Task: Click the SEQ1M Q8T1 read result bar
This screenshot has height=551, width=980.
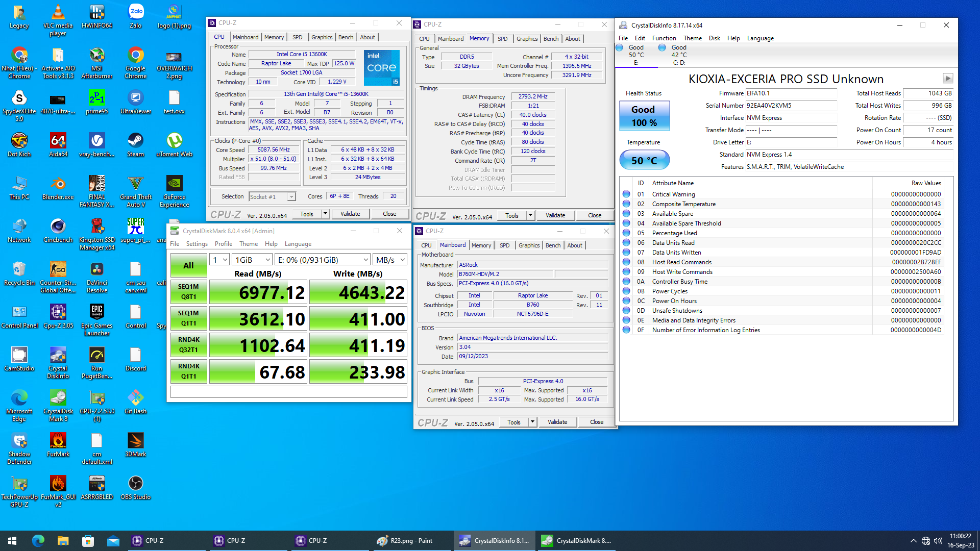Action: click(258, 292)
